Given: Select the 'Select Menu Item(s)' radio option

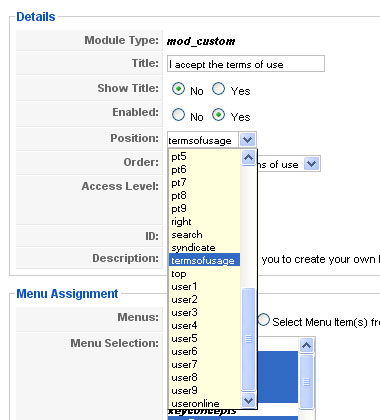Looking at the screenshot, I should coord(263,320).
